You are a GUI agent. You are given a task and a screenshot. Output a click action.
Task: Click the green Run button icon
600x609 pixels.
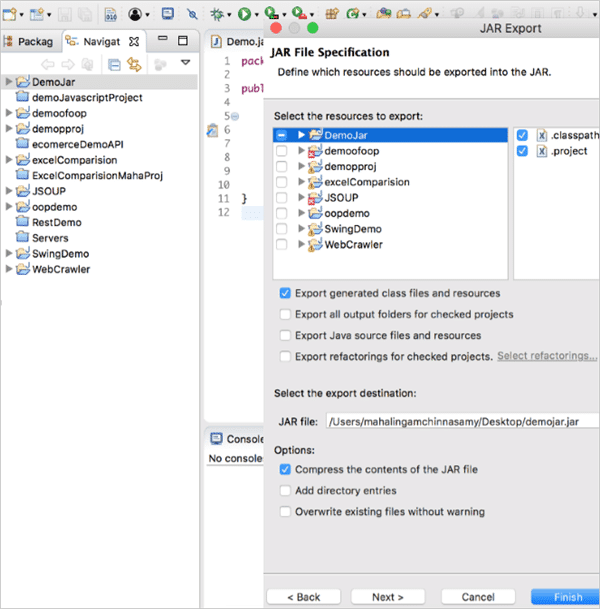(244, 14)
